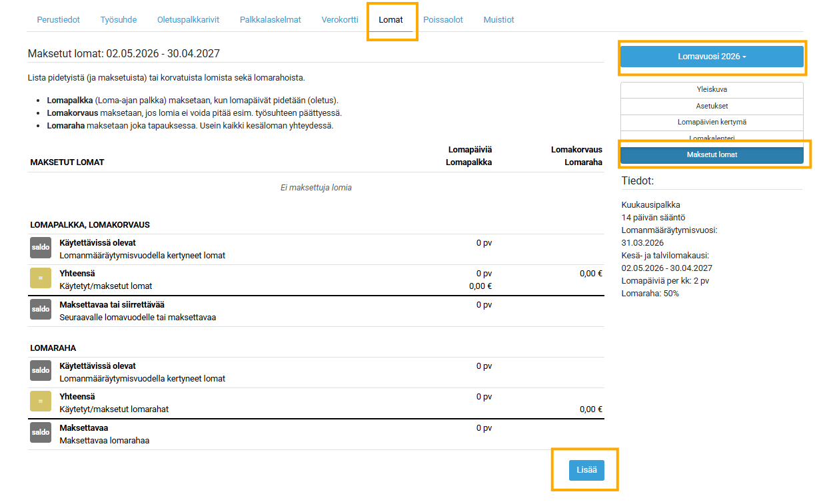The width and height of the screenshot is (815, 504).
Task: Click the '14 päivän sääntö' text
Action: (653, 218)
